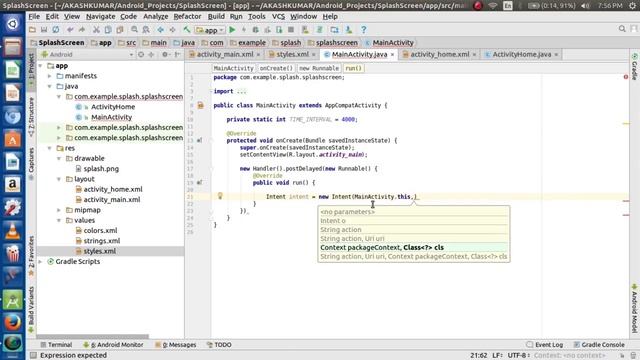Switch to the activity_main.xml tab
The height and width of the screenshot is (360, 640).
click(224, 54)
